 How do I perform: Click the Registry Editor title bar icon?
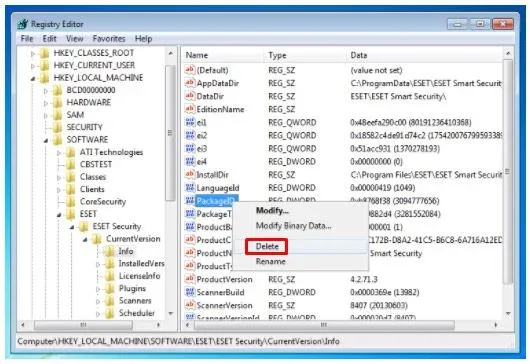[x=23, y=24]
